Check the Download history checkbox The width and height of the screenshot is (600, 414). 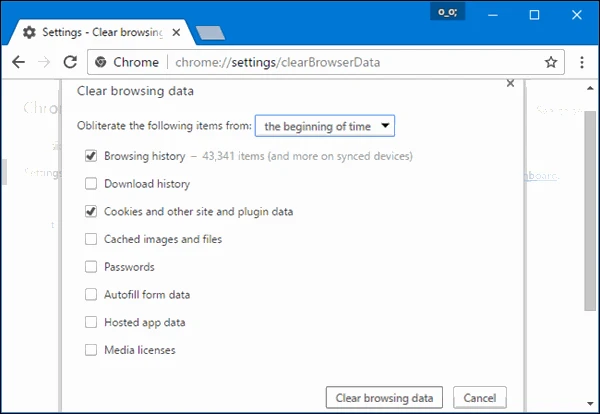click(91, 184)
